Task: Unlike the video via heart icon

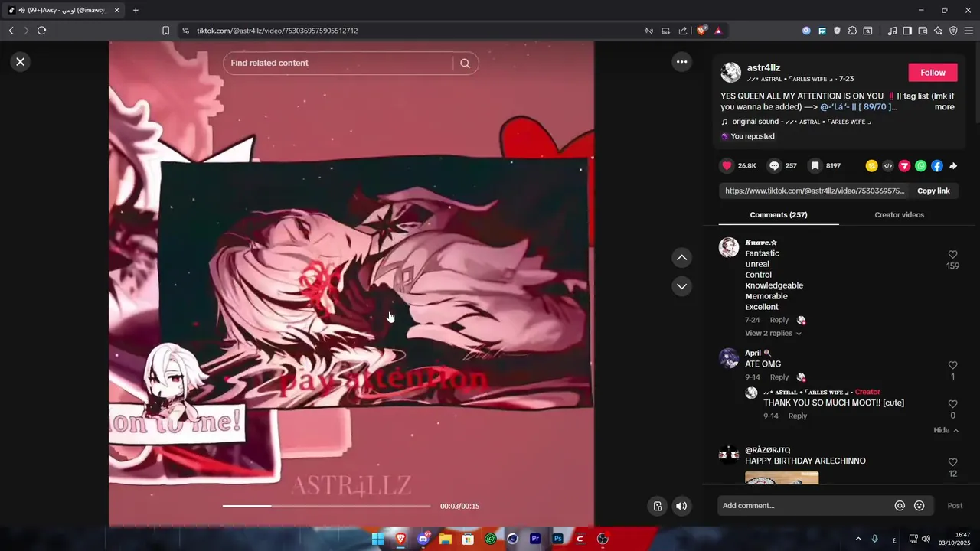Action: click(x=727, y=165)
